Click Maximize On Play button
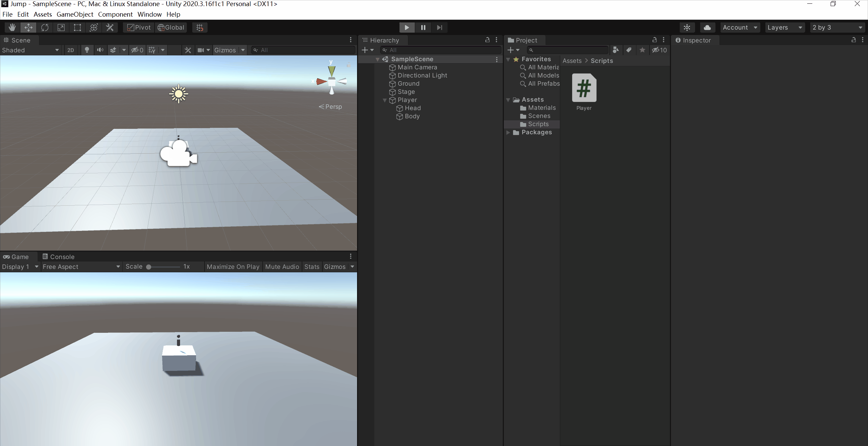Screen dimensions: 868x446 233,267
